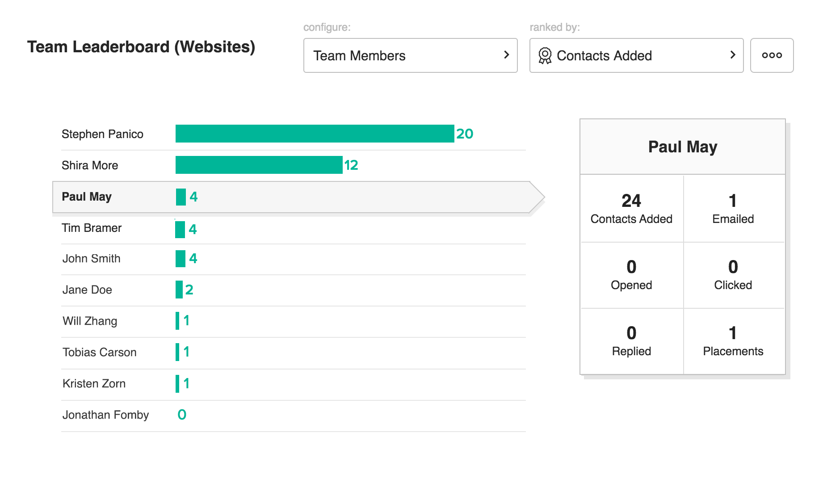
Task: Click the Paul May card header
Action: coord(682,147)
